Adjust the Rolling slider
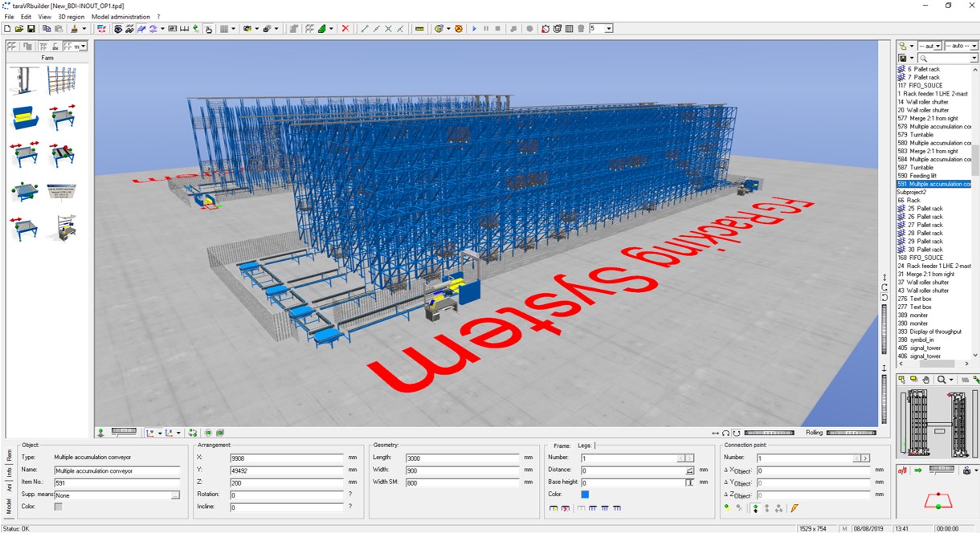Screen dimensions: 980x533 click(851, 433)
